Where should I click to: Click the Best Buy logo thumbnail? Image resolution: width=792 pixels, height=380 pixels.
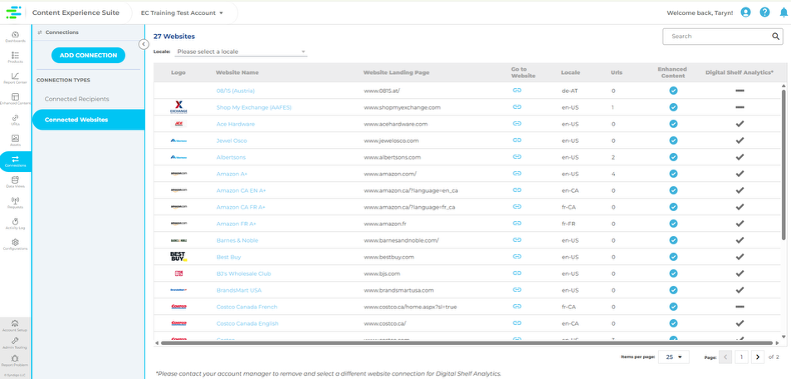(x=178, y=256)
